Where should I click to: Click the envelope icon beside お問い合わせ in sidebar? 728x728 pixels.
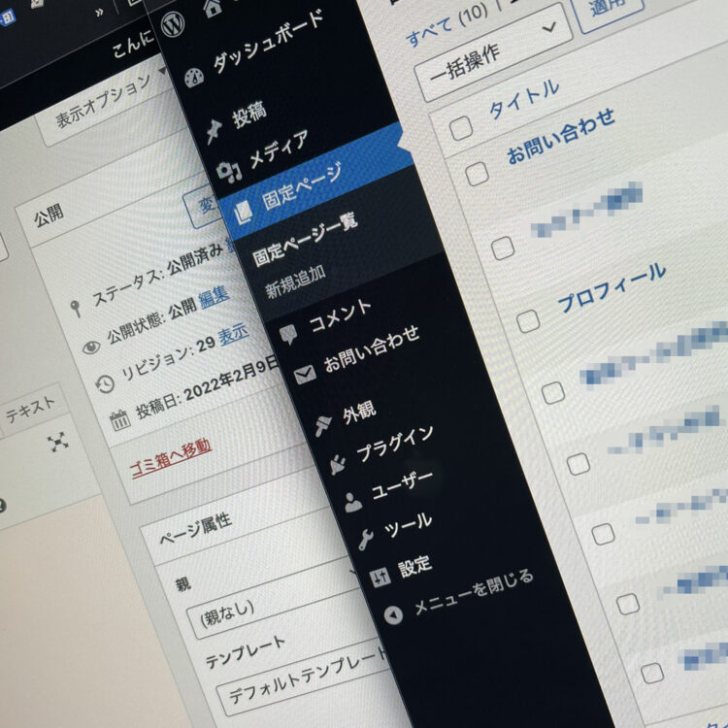(305, 375)
